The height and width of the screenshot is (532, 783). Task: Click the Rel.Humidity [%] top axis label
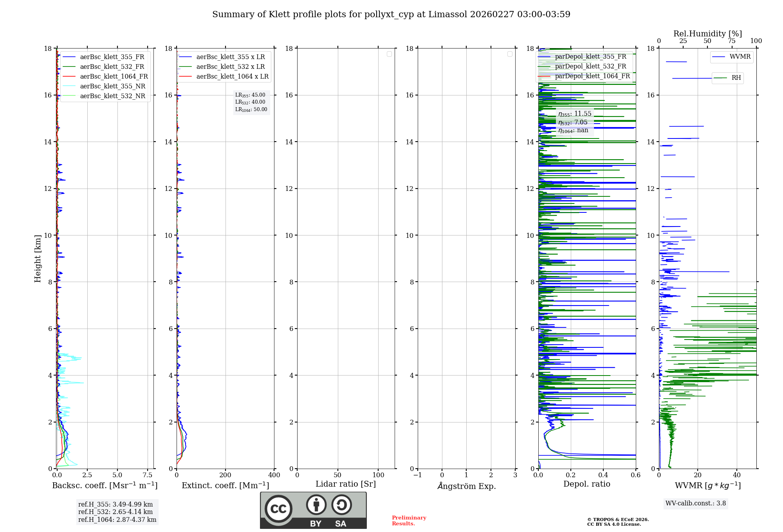707,34
